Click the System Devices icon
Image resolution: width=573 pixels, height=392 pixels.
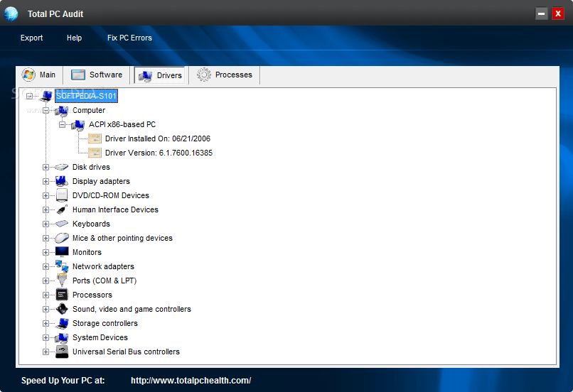click(x=61, y=337)
